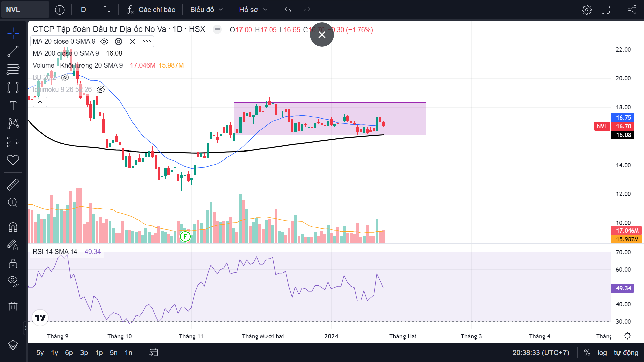Collapse the indicator legend with chevron
This screenshot has height=362, width=644.
coord(40,102)
